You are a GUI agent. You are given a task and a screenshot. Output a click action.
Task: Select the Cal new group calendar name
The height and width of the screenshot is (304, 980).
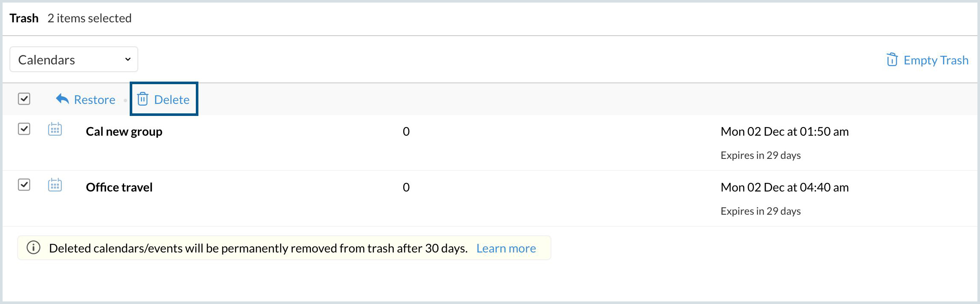pos(124,131)
